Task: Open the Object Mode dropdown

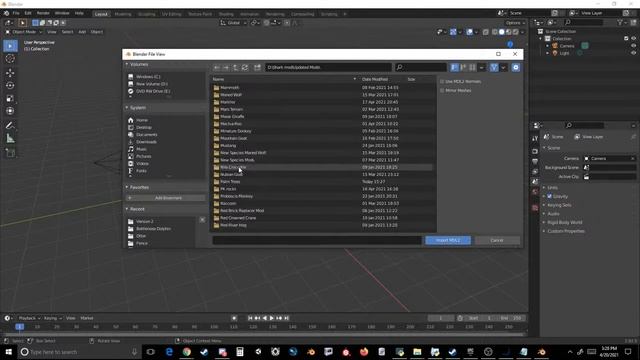Action: [24, 32]
